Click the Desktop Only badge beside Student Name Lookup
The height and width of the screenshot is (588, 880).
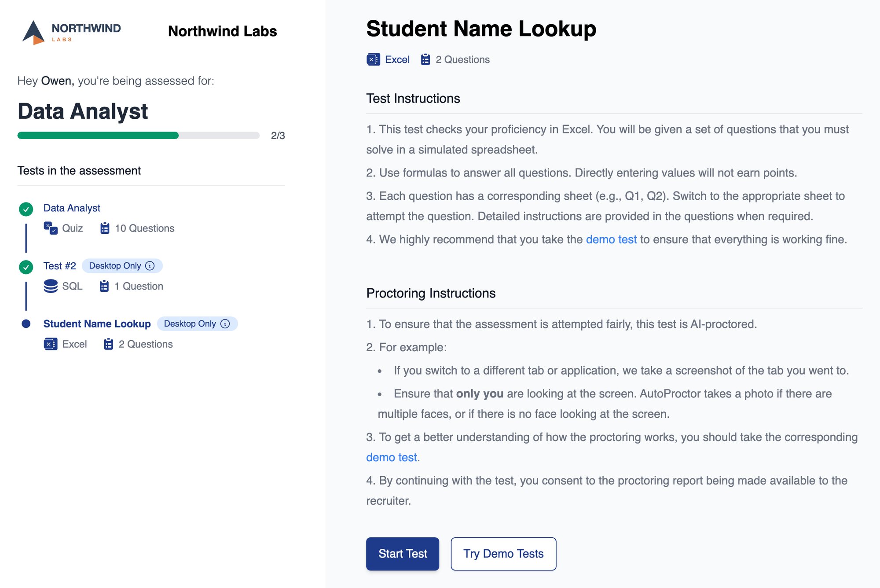click(x=197, y=324)
